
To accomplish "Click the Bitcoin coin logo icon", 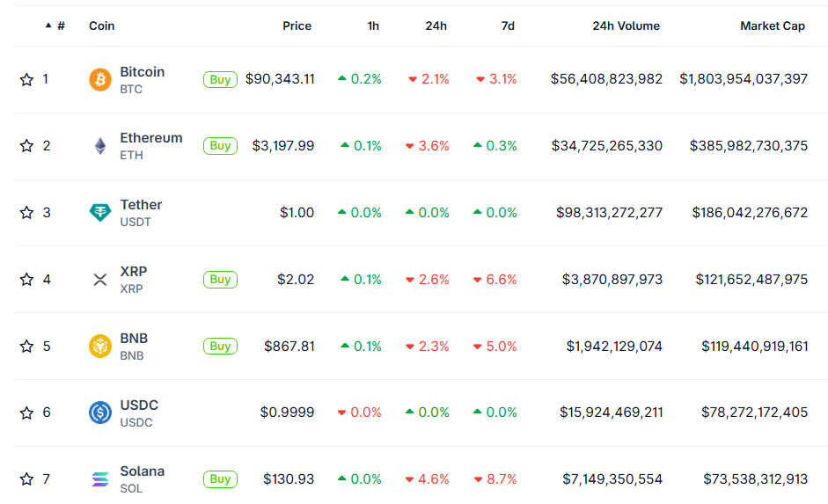I will pos(100,80).
